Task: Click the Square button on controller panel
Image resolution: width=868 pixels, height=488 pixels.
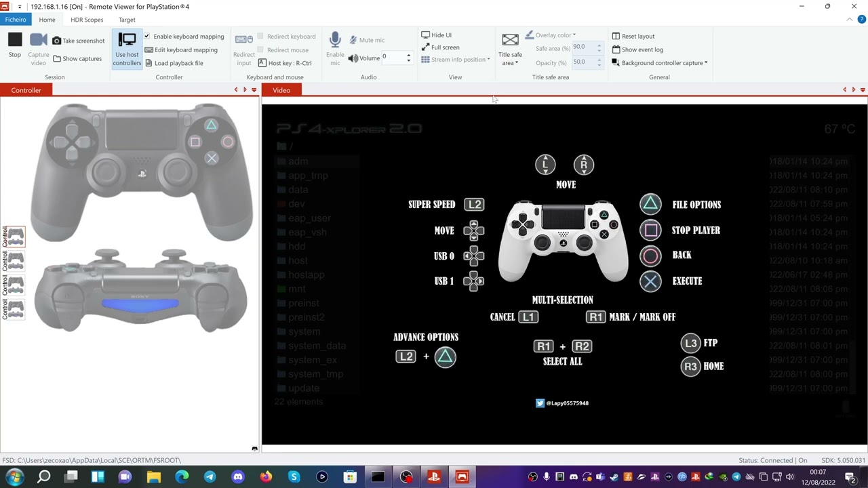Action: (195, 142)
